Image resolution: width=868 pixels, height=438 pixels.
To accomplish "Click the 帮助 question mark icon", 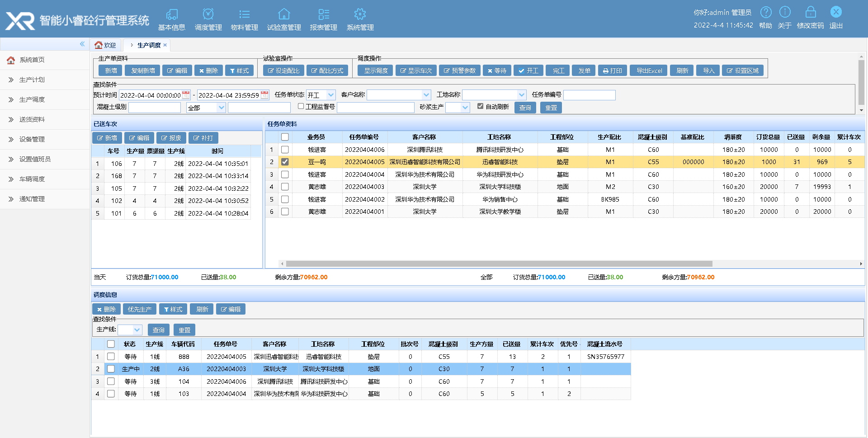I will [766, 12].
